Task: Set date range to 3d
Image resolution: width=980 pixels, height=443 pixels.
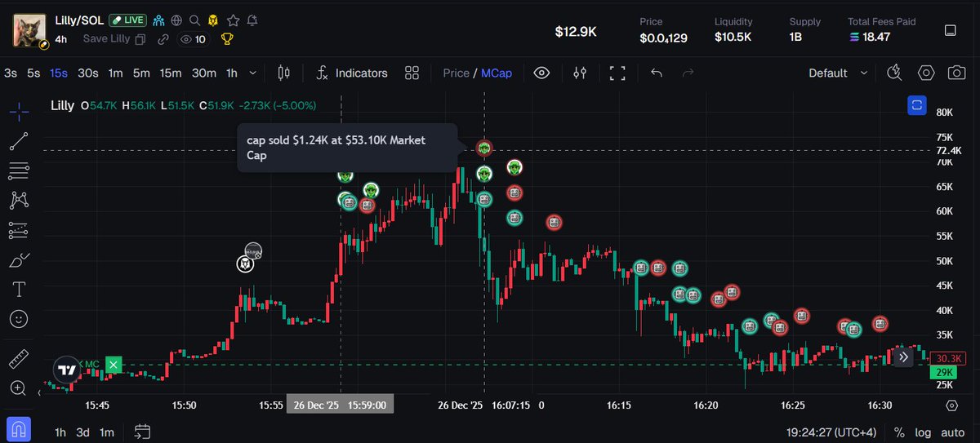Action: tap(83, 432)
